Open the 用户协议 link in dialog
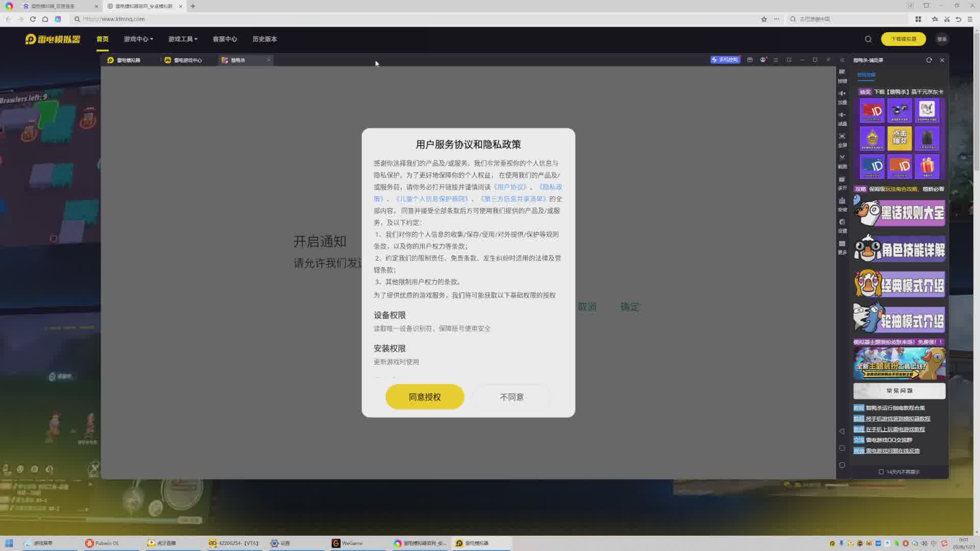 [x=510, y=187]
